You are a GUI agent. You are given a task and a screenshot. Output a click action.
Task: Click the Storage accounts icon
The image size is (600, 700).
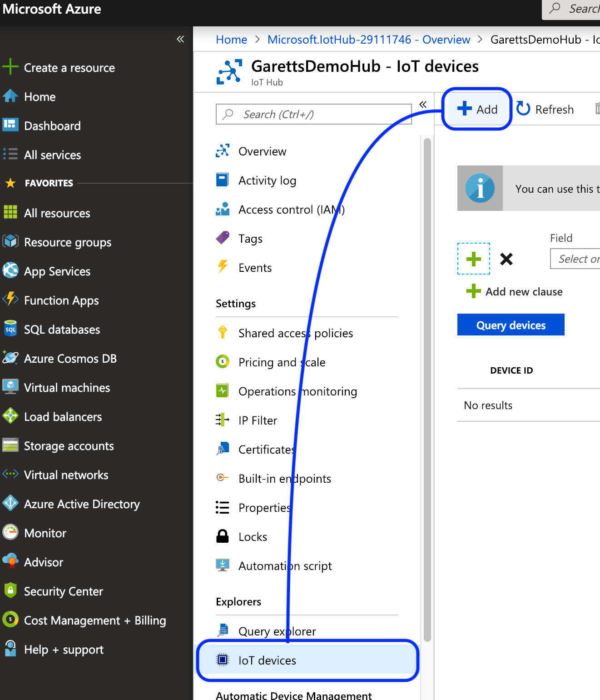(10, 445)
